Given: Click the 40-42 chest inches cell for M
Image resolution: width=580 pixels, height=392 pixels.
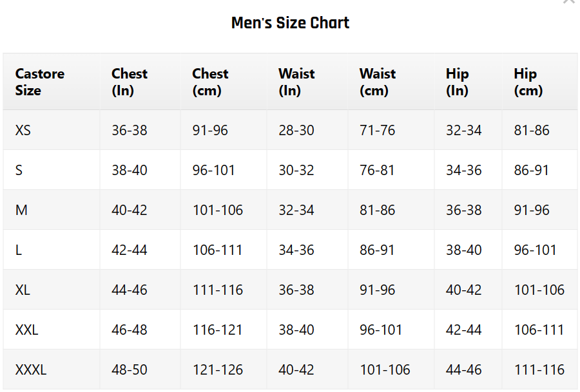Looking at the screenshot, I should coord(129,210).
